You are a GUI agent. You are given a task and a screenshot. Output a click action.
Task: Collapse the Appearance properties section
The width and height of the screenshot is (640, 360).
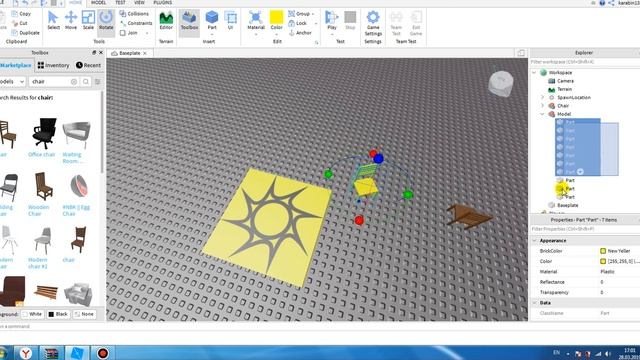pyautogui.click(x=535, y=240)
